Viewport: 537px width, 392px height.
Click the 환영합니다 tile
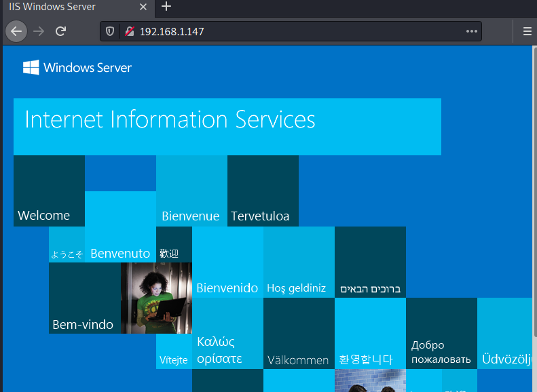[x=370, y=333]
